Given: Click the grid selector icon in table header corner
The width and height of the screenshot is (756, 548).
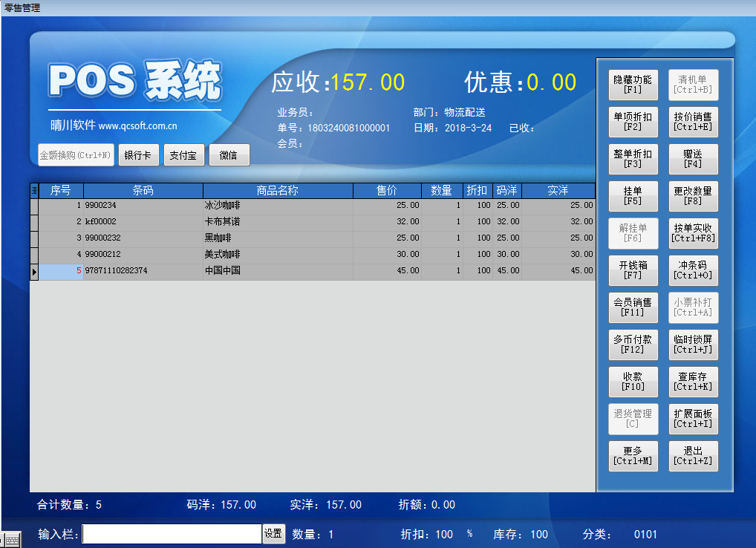Looking at the screenshot, I should click(x=33, y=191).
